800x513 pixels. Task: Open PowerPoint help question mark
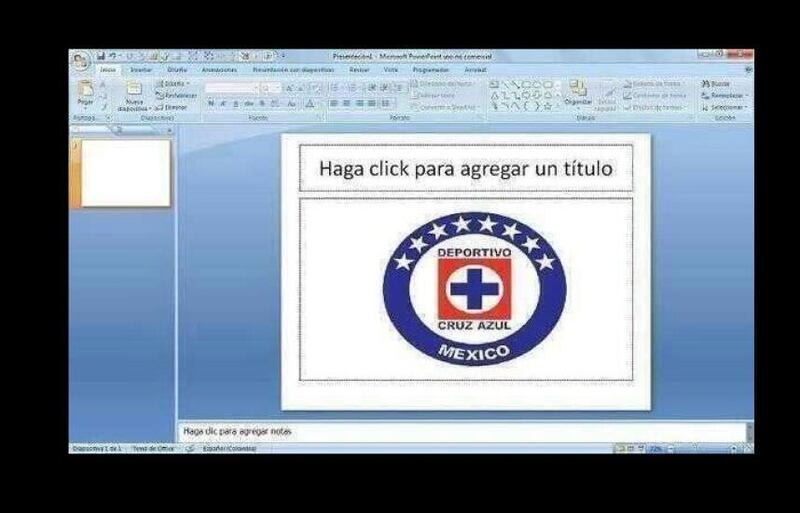point(749,69)
